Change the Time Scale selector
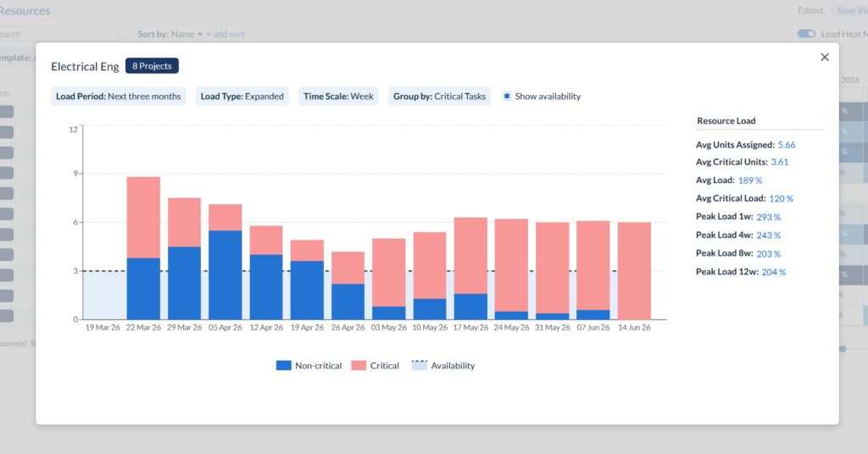 point(338,97)
